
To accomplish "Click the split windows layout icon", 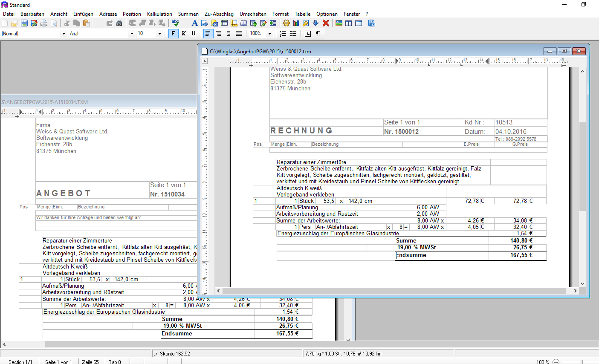I will [x=349, y=23].
